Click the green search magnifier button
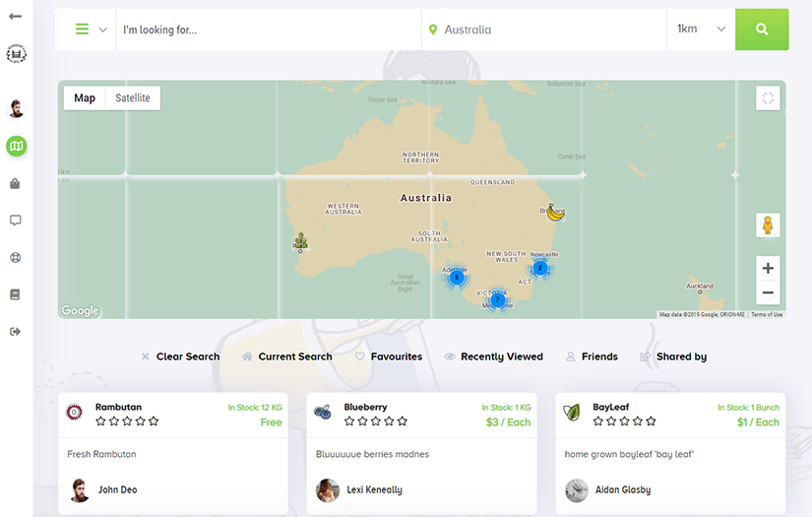This screenshot has width=812, height=517. [x=762, y=29]
